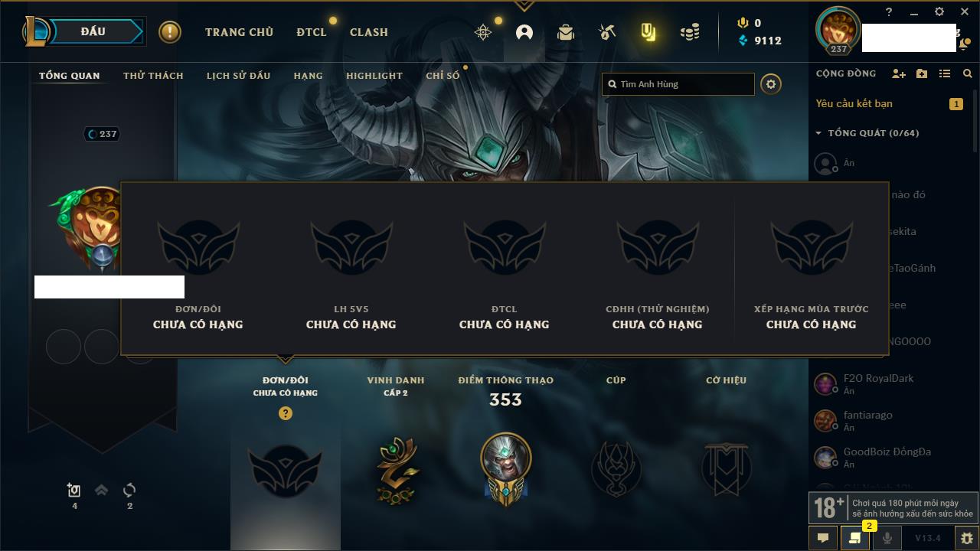The image size is (980, 551).
Task: Open Yêu cầu kết bạn friend requests
Action: point(854,103)
